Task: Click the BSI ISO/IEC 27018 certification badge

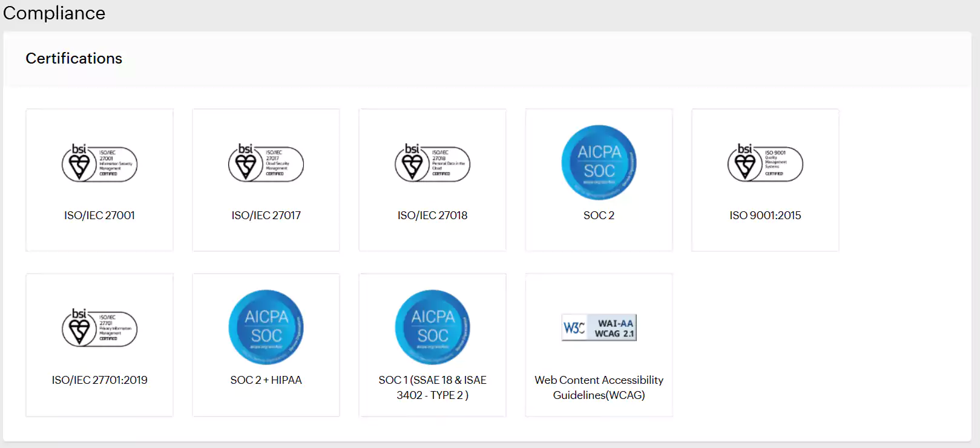Action: click(x=433, y=163)
